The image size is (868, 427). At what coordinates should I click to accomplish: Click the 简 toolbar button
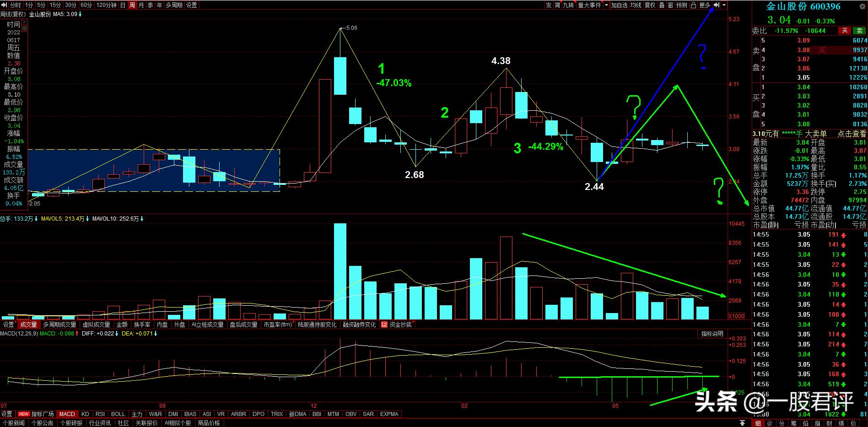pyautogui.click(x=557, y=5)
